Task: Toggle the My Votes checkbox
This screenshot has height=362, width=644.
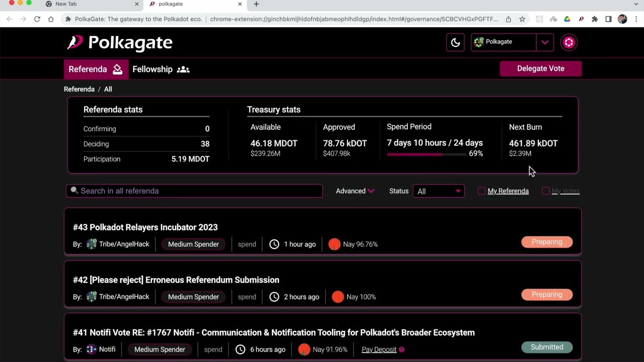Action: tap(546, 191)
